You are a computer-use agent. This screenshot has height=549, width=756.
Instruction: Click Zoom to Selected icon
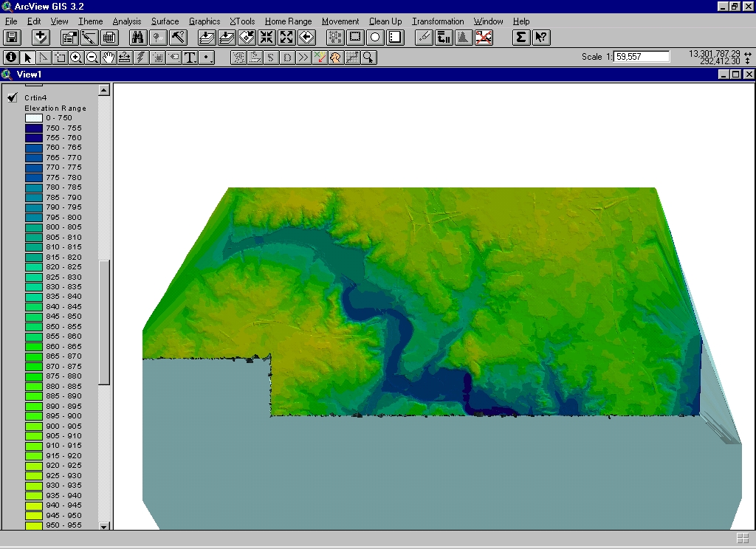pyautogui.click(x=247, y=38)
